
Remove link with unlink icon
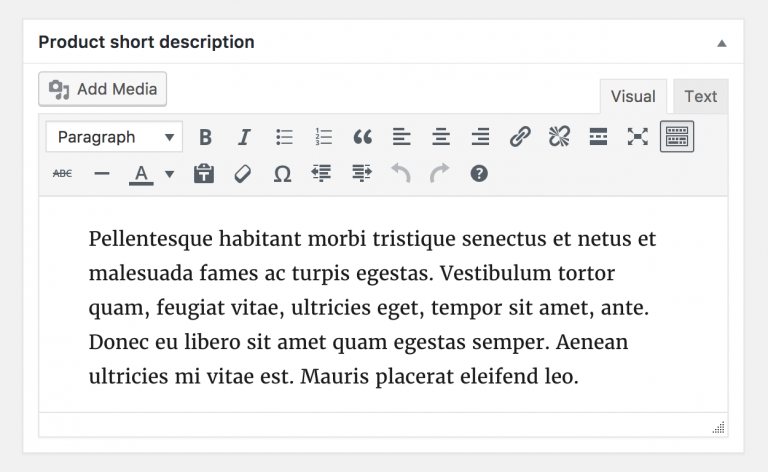(x=559, y=137)
